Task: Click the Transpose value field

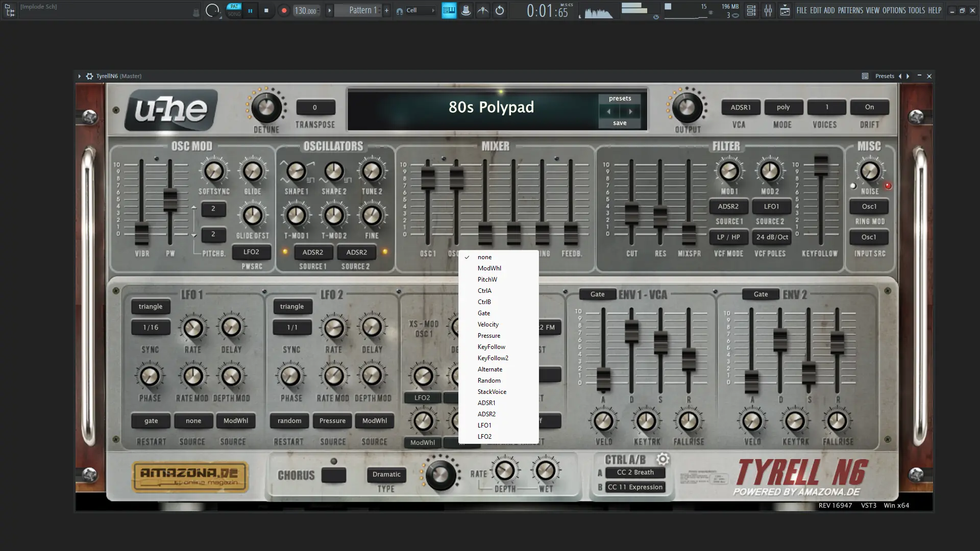Action: (315, 108)
